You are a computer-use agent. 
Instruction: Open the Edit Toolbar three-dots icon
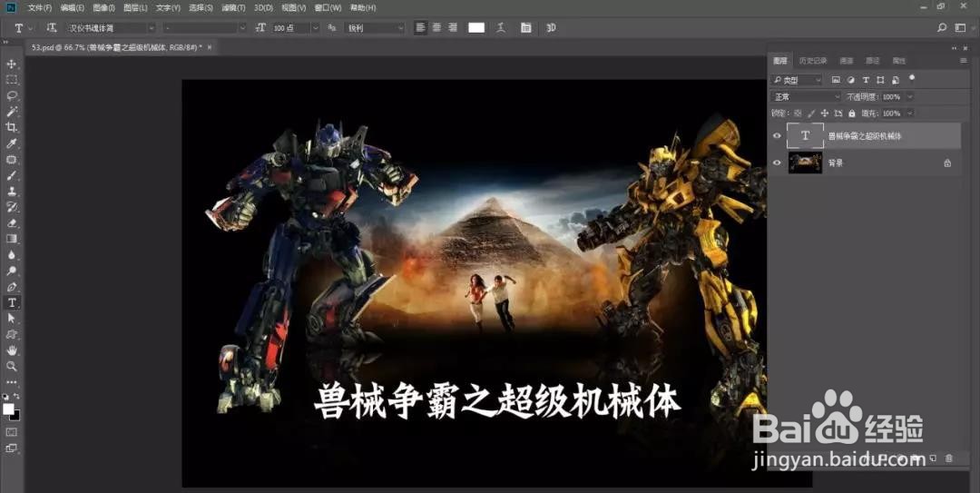[11, 381]
